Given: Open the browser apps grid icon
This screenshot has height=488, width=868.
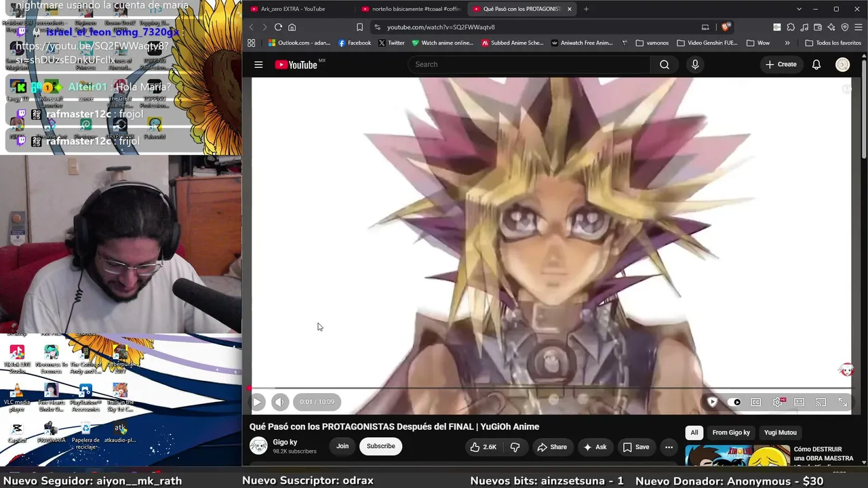Looking at the screenshot, I should (x=252, y=43).
